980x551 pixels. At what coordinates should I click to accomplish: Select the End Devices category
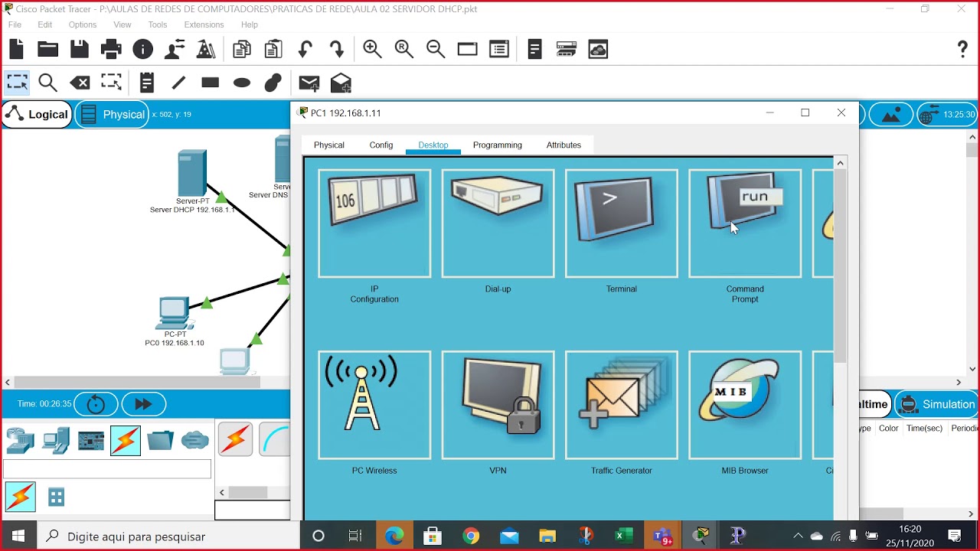point(55,441)
